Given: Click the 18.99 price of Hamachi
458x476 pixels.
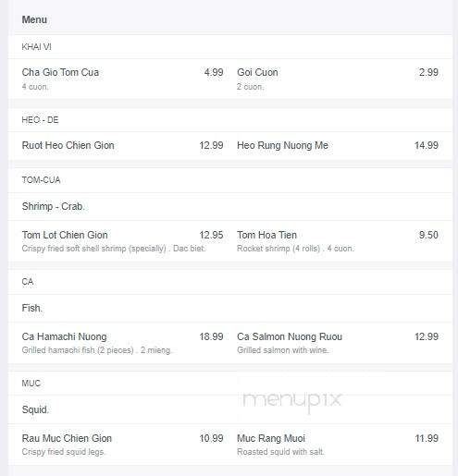Looking at the screenshot, I should [211, 336].
